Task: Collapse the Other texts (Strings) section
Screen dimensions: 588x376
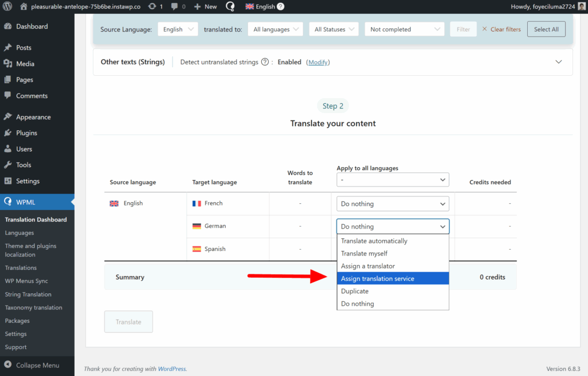Action: [x=558, y=61]
